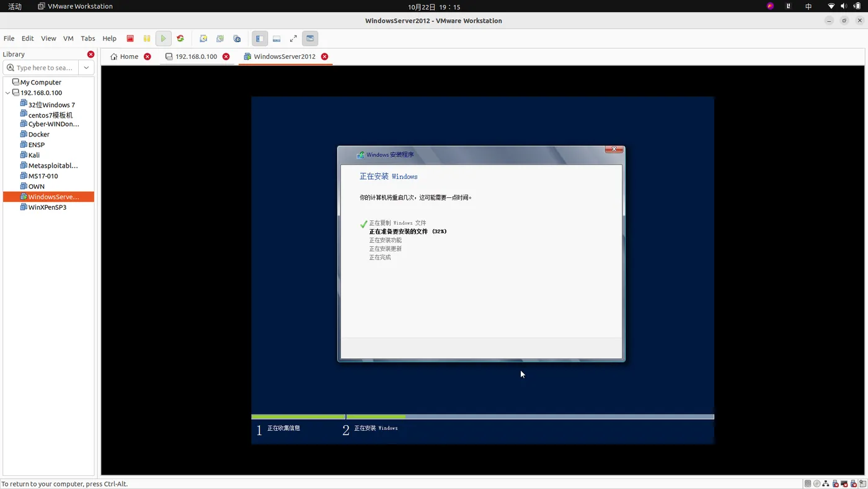
Task: Click the display device status bar icon
Action: [844, 484]
